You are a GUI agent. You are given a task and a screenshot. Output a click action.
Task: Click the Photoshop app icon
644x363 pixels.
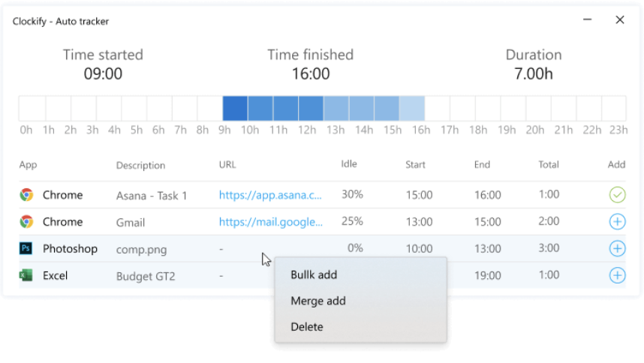click(26, 249)
